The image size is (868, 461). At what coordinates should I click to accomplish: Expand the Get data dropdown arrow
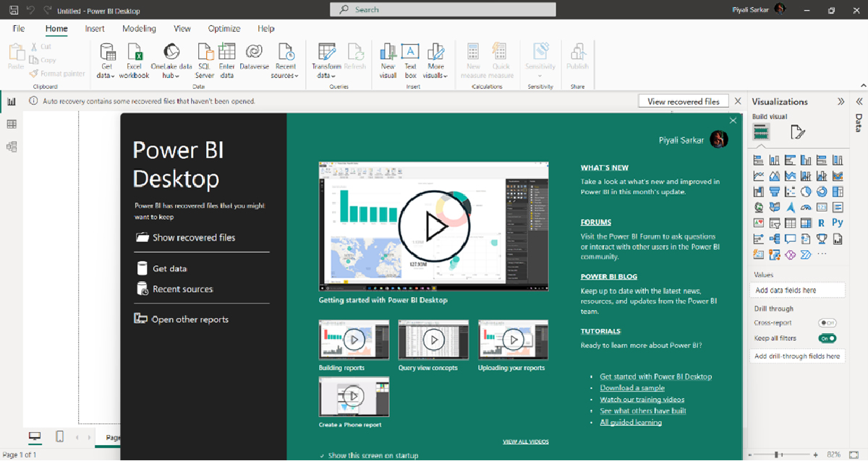(x=112, y=76)
